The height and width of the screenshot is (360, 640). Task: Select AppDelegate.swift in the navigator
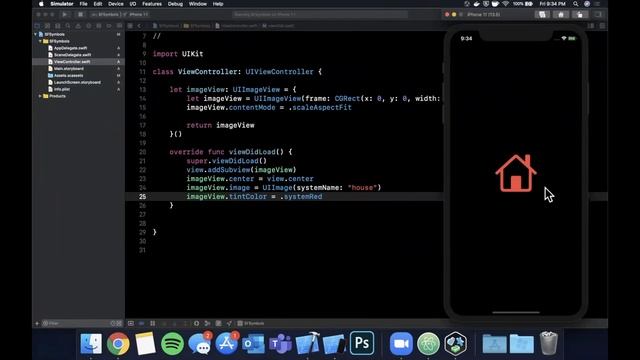[70, 48]
